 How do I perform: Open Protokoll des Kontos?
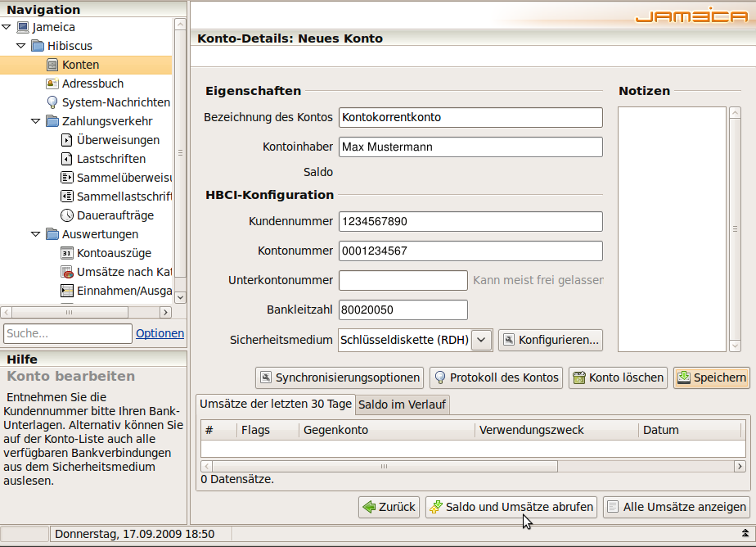496,377
